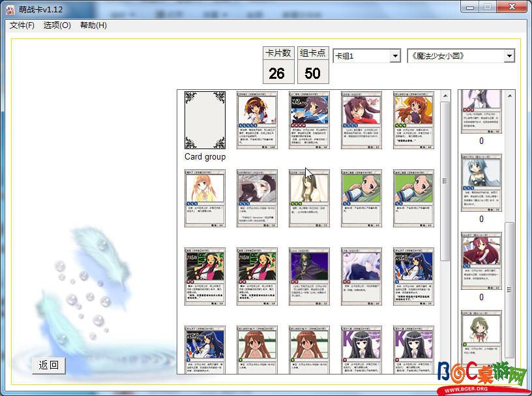Choose the Yuki Nagato card

(310, 120)
